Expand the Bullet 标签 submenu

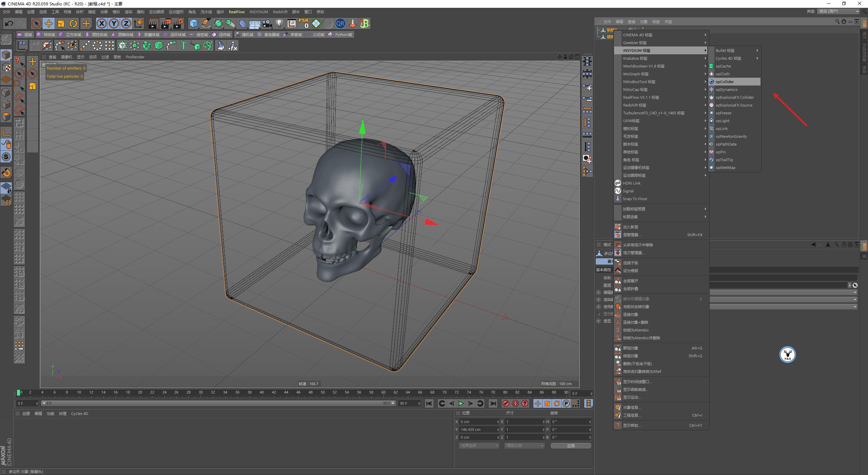[725, 50]
